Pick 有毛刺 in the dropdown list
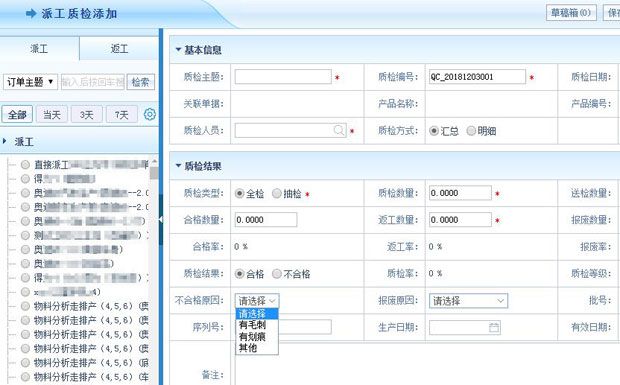 (257, 325)
